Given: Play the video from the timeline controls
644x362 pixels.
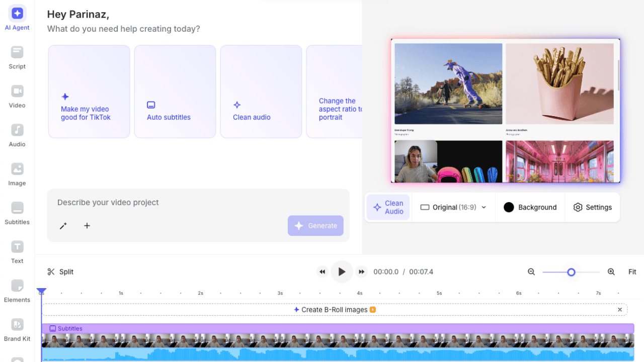Looking at the screenshot, I should pos(342,271).
